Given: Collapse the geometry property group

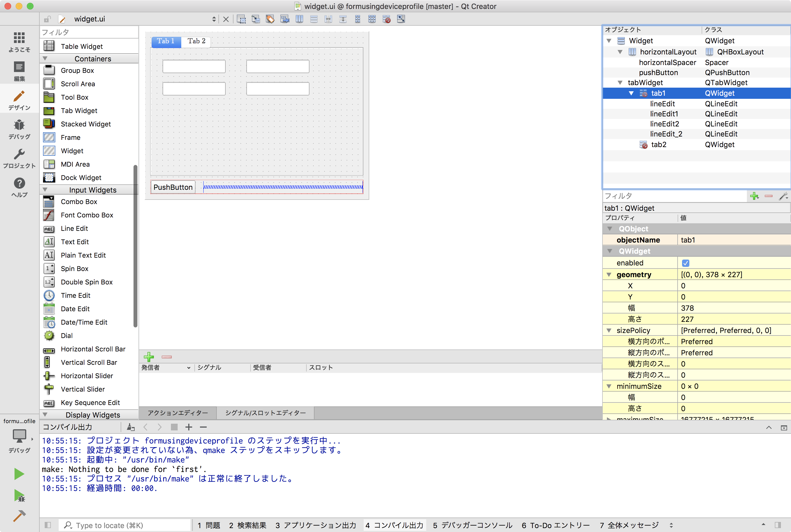Looking at the screenshot, I should pos(609,274).
